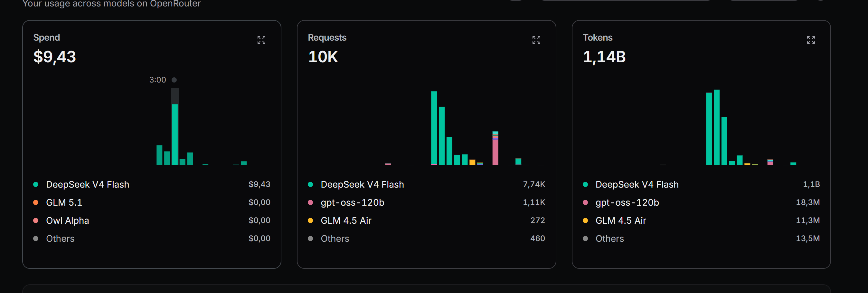Image resolution: width=868 pixels, height=293 pixels.
Task: Click the "Spend" card heading
Action: click(46, 37)
